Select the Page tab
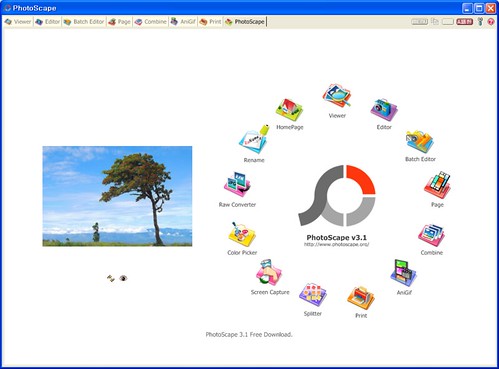This screenshot has height=369, width=499. click(119, 22)
